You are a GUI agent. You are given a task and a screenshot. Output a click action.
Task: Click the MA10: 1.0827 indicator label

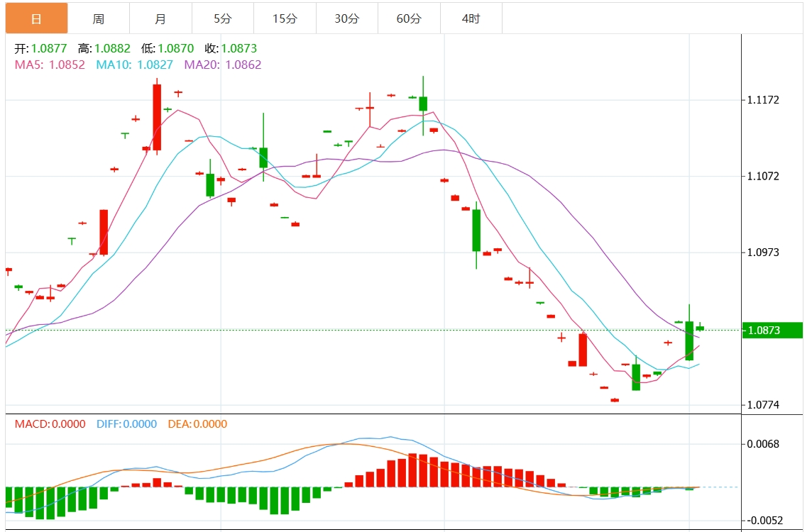coord(134,65)
